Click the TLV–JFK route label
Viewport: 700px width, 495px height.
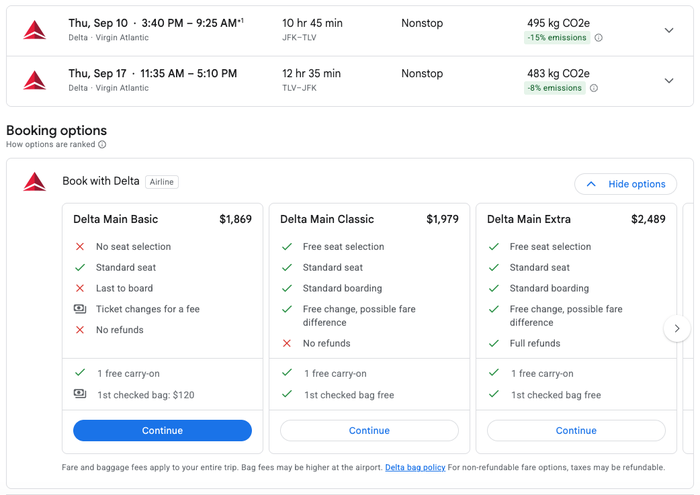(299, 88)
